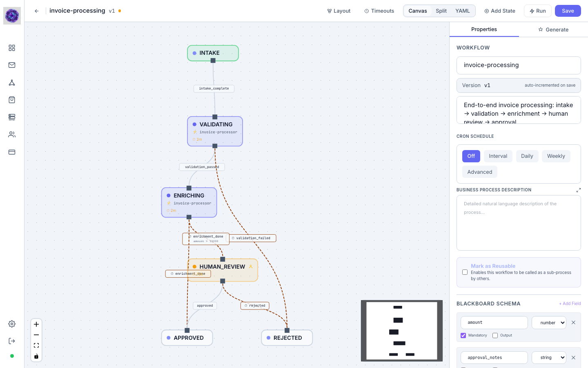The width and height of the screenshot is (588, 368).
Task: Open the Properties panel tab
Action: tap(484, 29)
